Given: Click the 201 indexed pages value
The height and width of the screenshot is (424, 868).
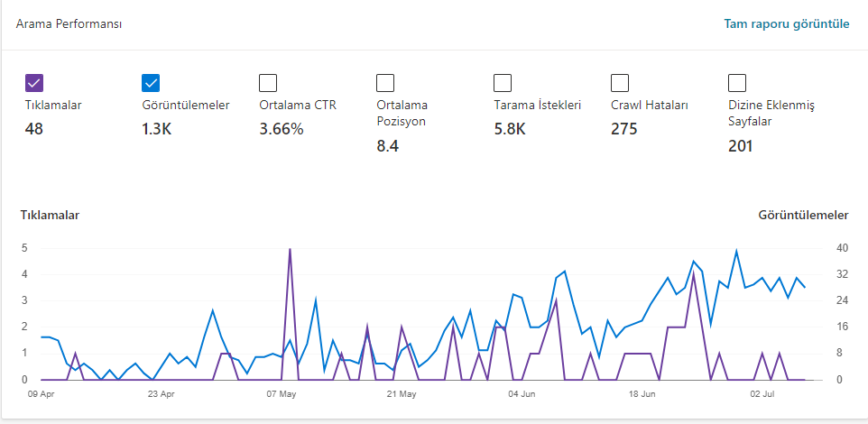Looking at the screenshot, I should tap(741, 146).
